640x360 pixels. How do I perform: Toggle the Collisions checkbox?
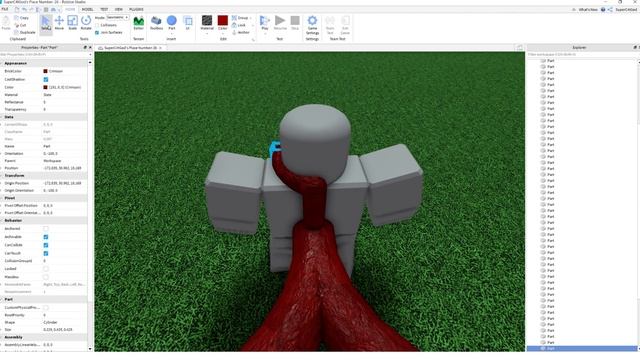pos(97,25)
